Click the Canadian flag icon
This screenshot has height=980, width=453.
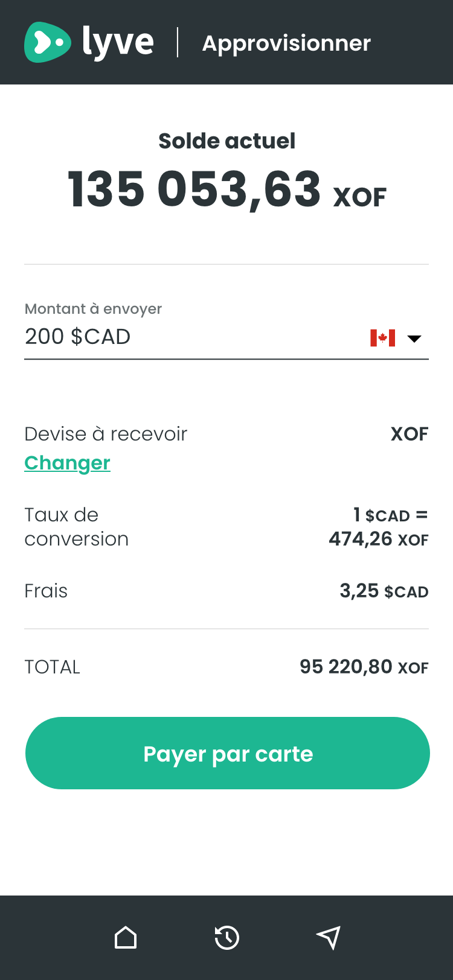(x=382, y=338)
